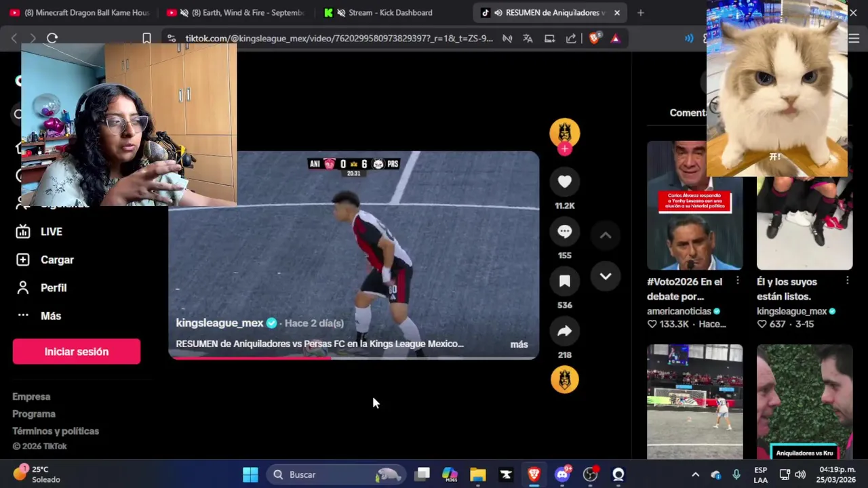Open the Brave browser taskbar icon
Image resolution: width=868 pixels, height=488 pixels.
tap(534, 474)
